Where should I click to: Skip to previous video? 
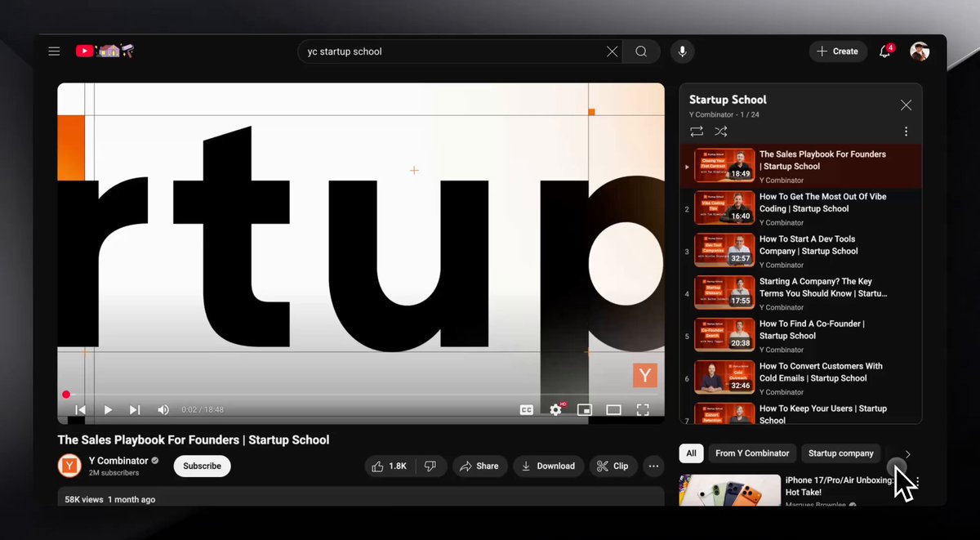click(80, 410)
